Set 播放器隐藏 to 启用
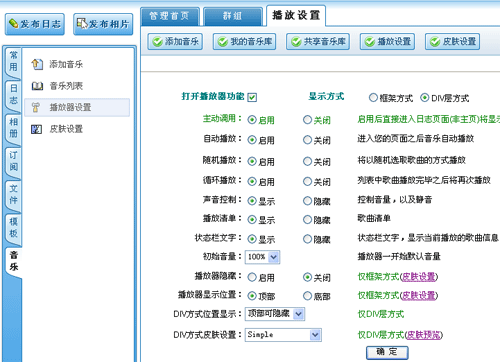 [x=252, y=277]
